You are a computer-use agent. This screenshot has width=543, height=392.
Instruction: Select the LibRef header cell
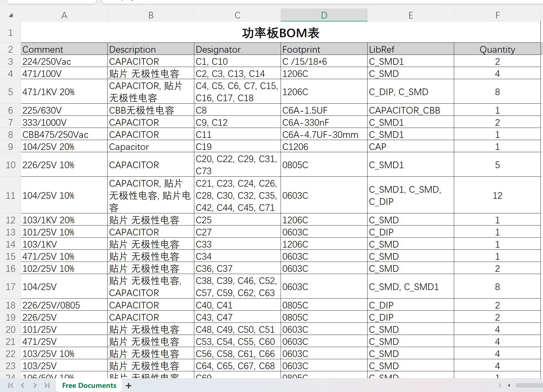411,49
